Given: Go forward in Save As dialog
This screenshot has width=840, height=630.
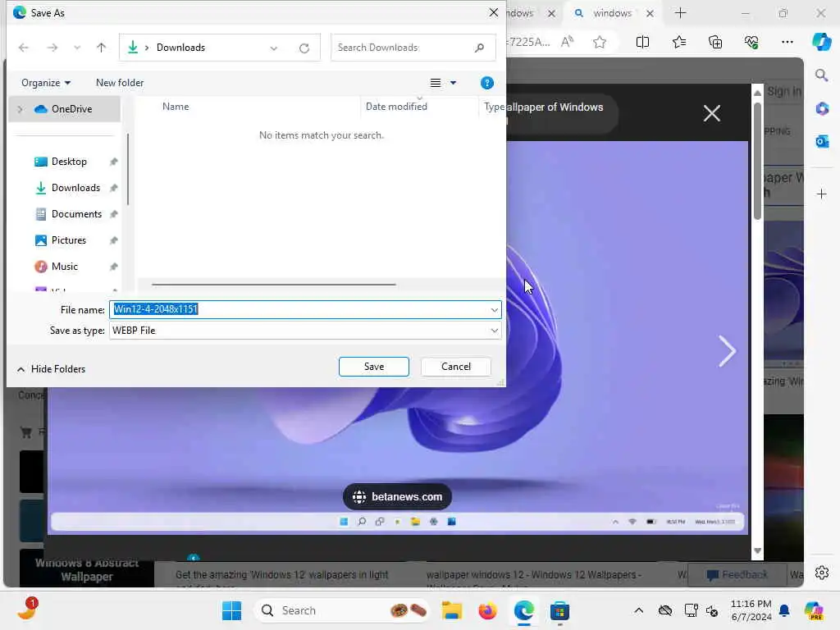Looking at the screenshot, I should point(52,48).
